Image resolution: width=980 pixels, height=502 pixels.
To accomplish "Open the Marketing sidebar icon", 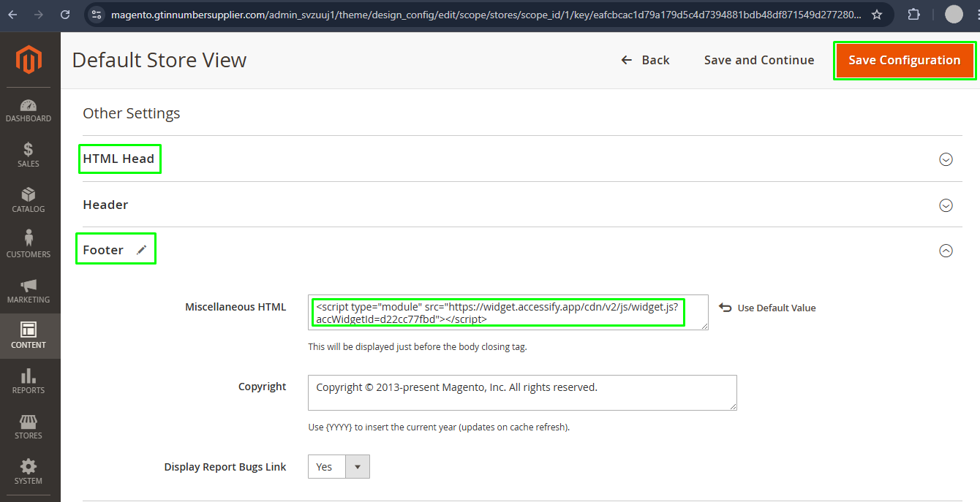I will [x=29, y=289].
